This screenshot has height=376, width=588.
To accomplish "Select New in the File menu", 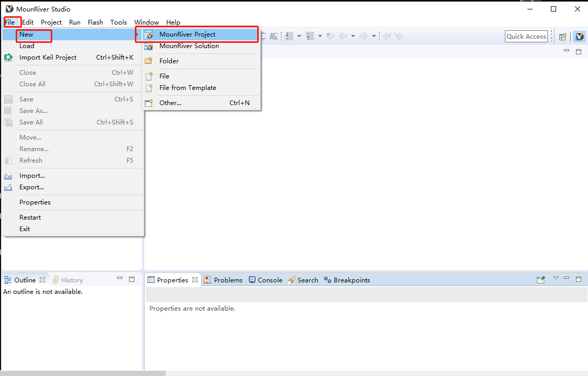I will point(73,35).
